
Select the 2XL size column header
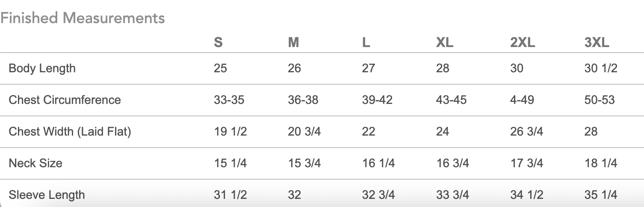click(x=523, y=43)
